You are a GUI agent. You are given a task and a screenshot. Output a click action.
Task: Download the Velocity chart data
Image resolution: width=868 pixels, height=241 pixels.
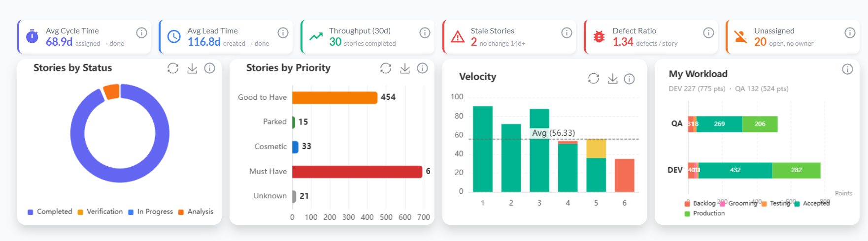(613, 79)
